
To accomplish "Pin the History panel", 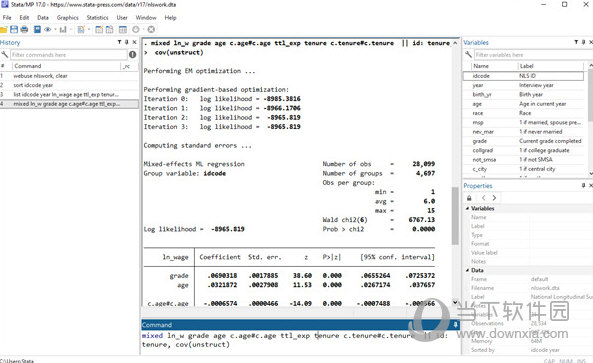I will point(127,42).
